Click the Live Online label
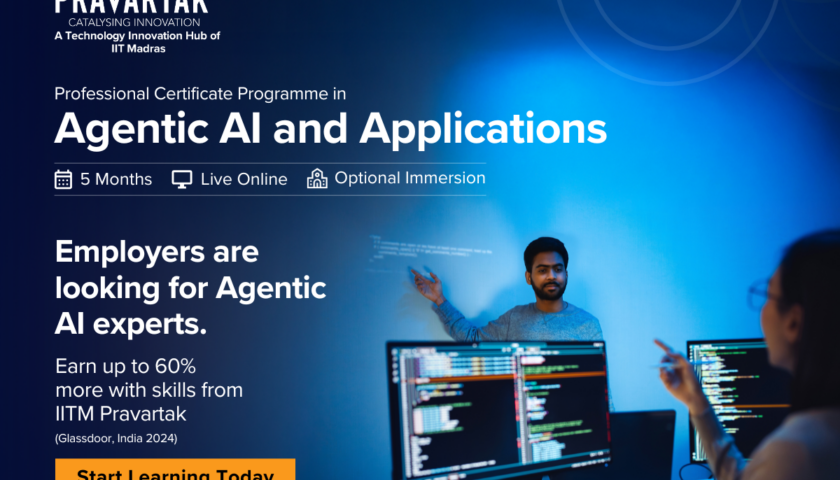The image size is (840, 480). [x=243, y=179]
